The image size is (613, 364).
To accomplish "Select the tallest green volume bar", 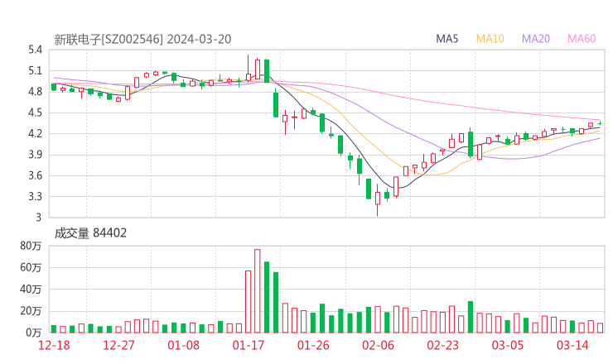I will pyautogui.click(x=267, y=297).
